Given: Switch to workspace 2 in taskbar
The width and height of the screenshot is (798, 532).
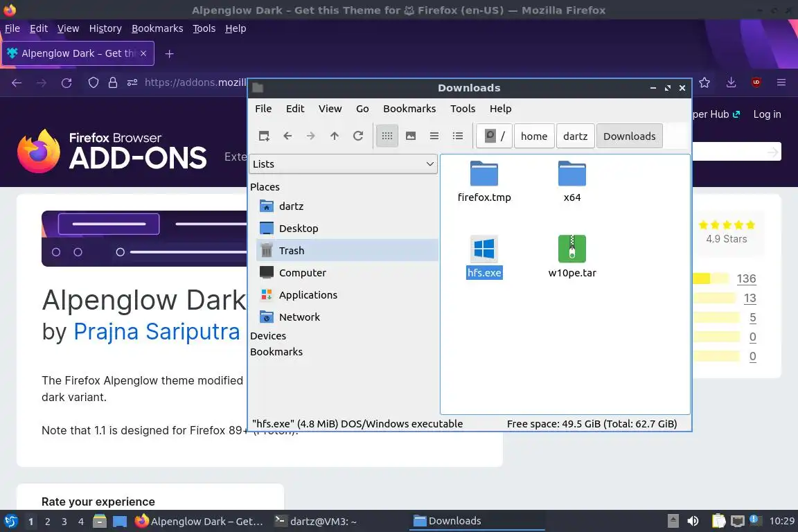Looking at the screenshot, I should [x=47, y=522].
